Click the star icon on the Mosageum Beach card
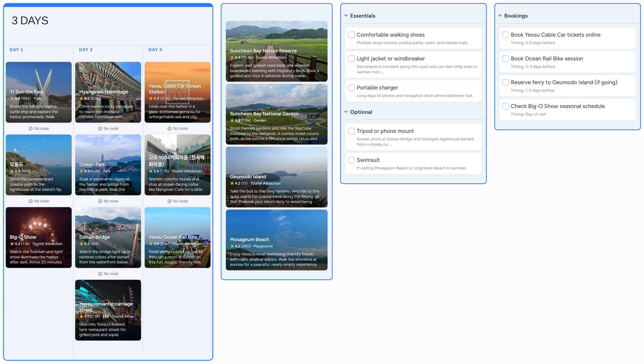Screen dimensions: 644x364 click(232, 246)
